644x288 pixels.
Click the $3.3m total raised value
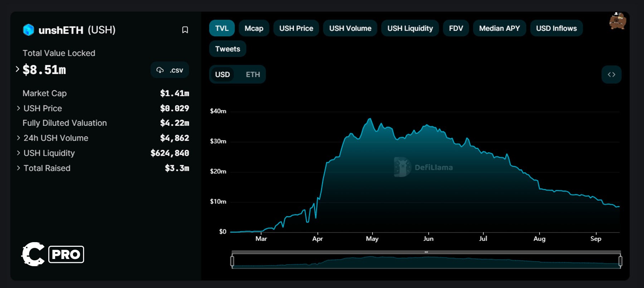177,168
